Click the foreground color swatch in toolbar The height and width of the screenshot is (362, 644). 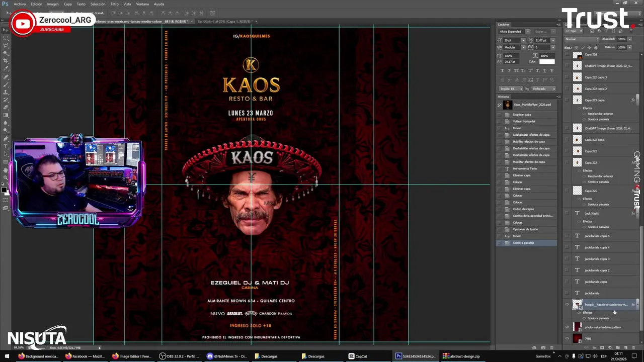[5, 190]
